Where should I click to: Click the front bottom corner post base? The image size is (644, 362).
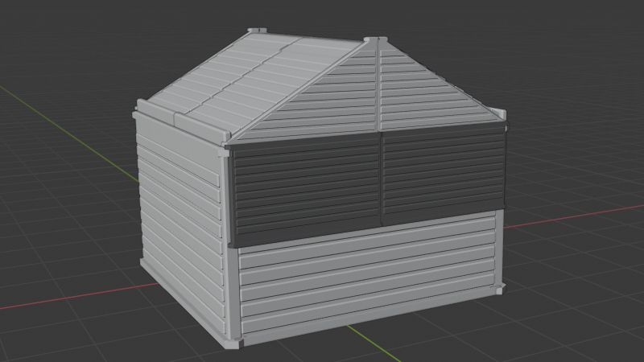point(233,343)
